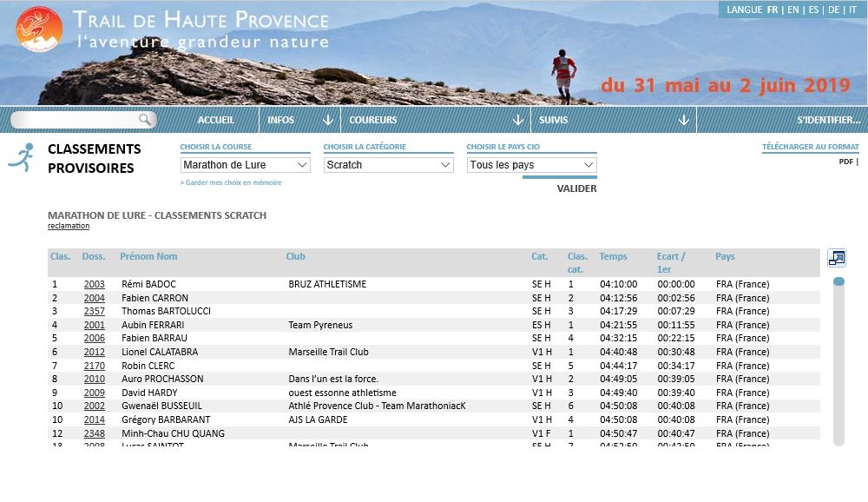Click the results table scrollbar handle
The width and height of the screenshot is (868, 502).
coord(838,281)
